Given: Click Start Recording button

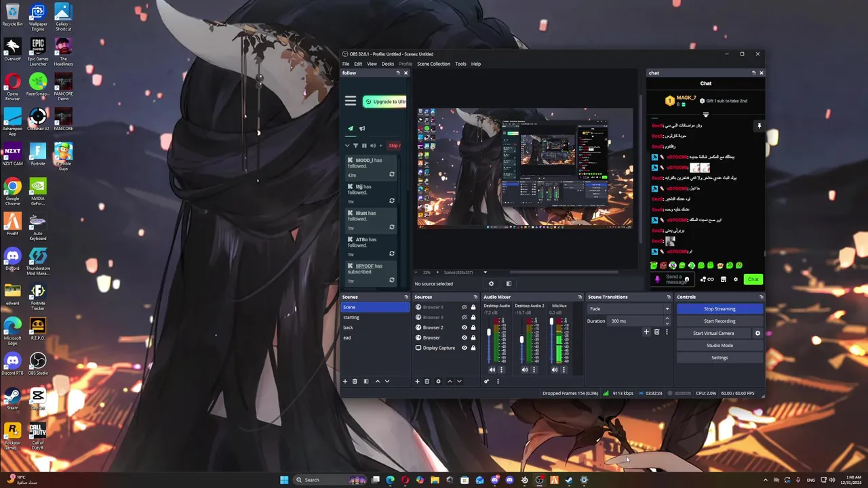Looking at the screenshot, I should click(719, 321).
